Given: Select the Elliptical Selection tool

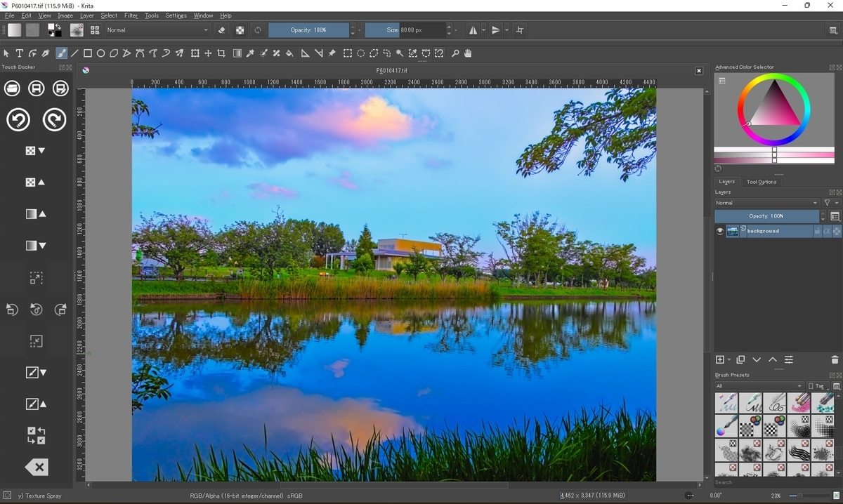Looking at the screenshot, I should pos(361,53).
